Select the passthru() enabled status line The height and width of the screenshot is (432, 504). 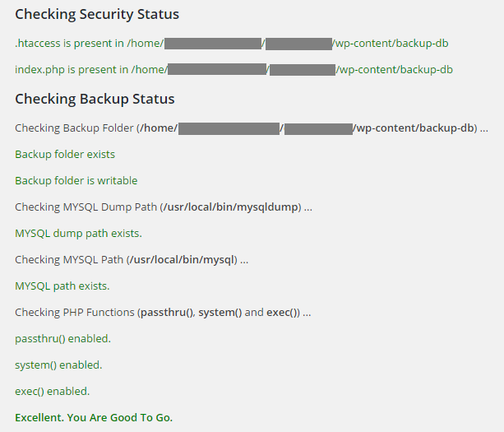tap(62, 339)
